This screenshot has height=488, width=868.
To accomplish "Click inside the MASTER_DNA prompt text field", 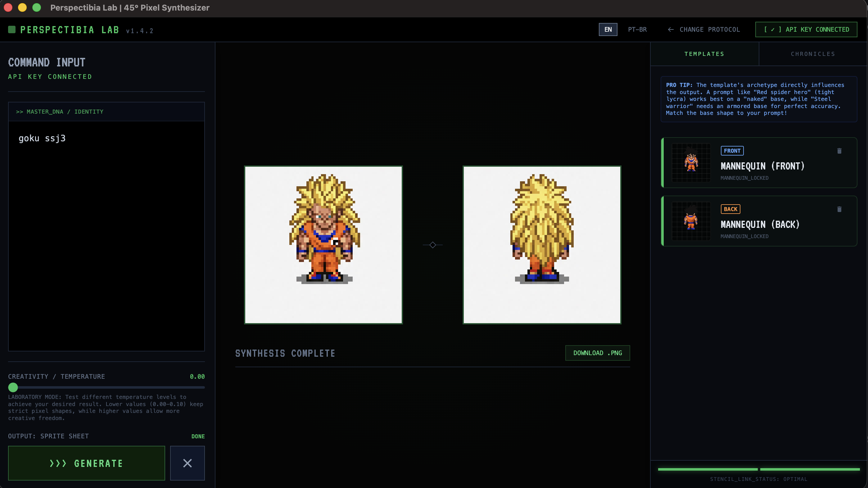I will pos(106,236).
